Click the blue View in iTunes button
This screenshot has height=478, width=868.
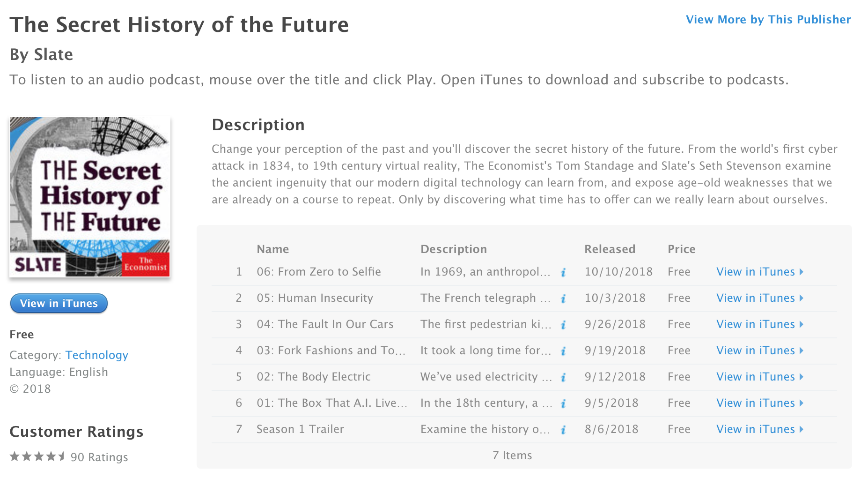[x=59, y=304]
